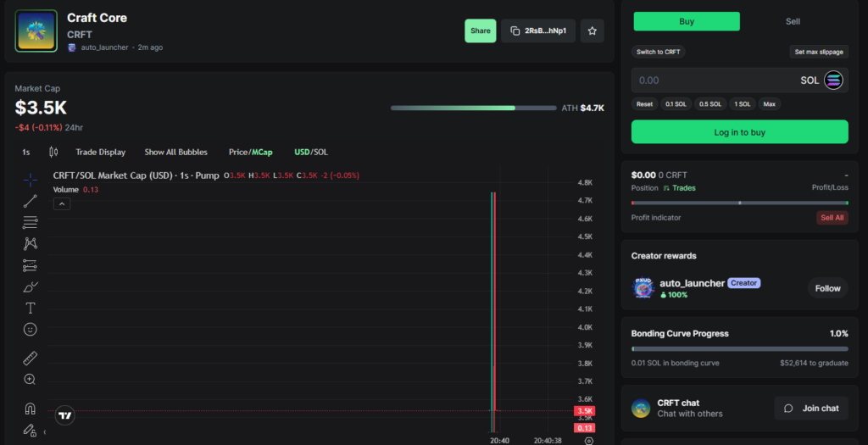
Task: Collapse the volume indicator legend chevron
Action: pyautogui.click(x=62, y=203)
